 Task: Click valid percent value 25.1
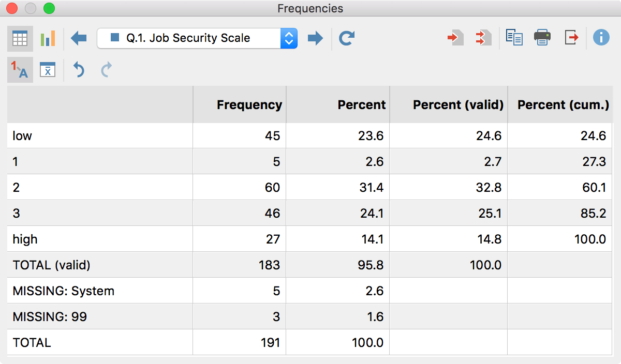click(x=489, y=214)
